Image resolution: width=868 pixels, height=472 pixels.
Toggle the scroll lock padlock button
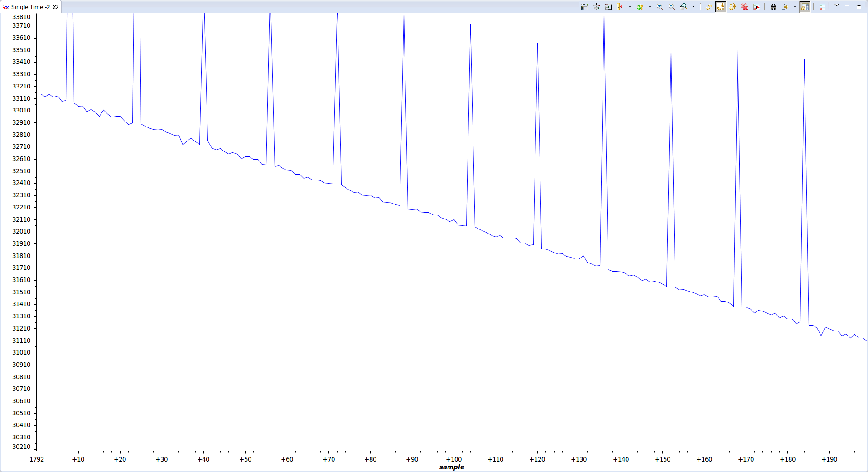[805, 7]
